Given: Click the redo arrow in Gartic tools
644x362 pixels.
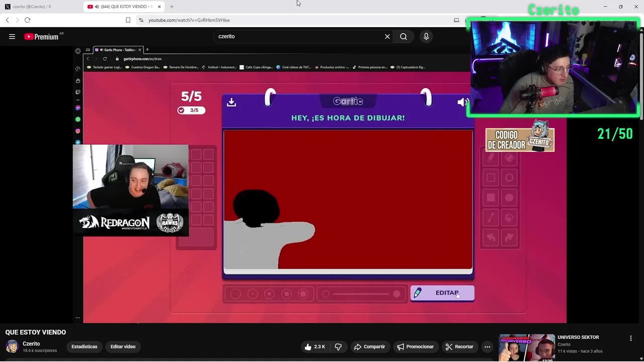Looking at the screenshot, I should click(x=509, y=237).
